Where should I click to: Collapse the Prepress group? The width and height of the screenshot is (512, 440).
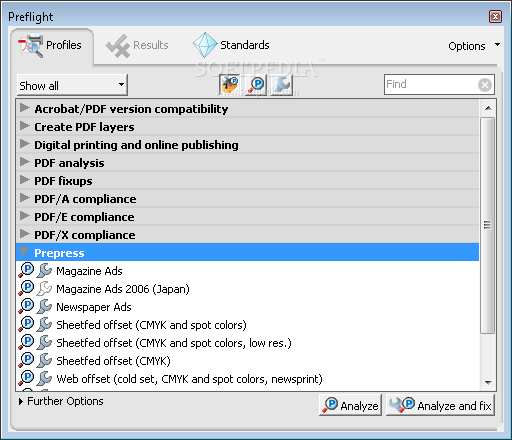24,252
